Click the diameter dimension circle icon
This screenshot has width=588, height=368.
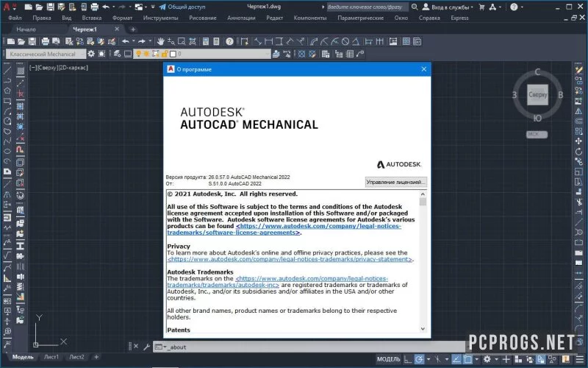point(345,41)
